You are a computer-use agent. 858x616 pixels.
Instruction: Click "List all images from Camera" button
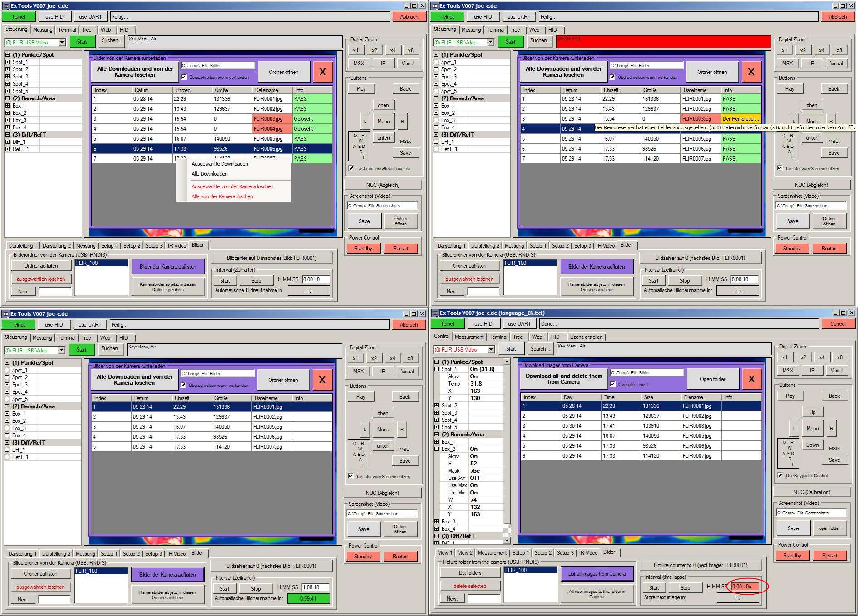coord(597,574)
